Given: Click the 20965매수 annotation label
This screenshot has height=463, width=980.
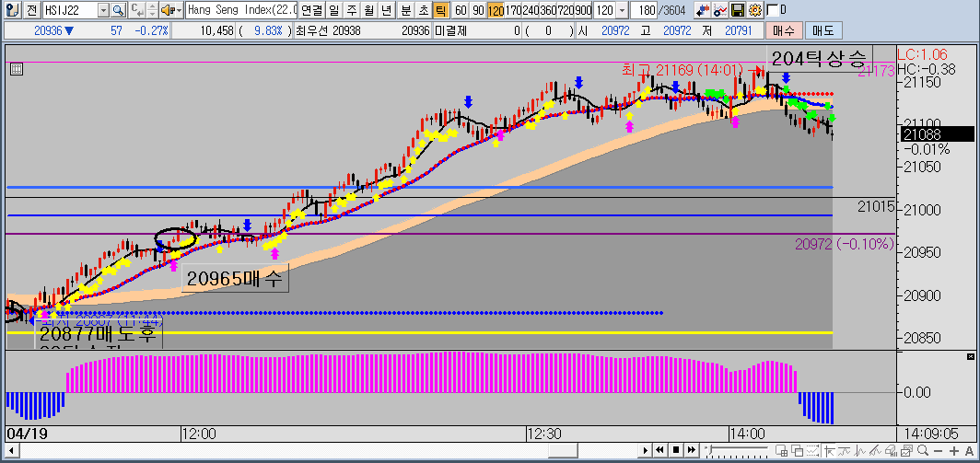Looking at the screenshot, I should coord(235,279).
